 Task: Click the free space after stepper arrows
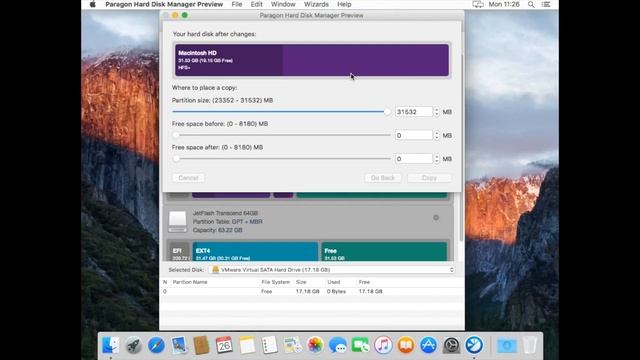(436, 159)
